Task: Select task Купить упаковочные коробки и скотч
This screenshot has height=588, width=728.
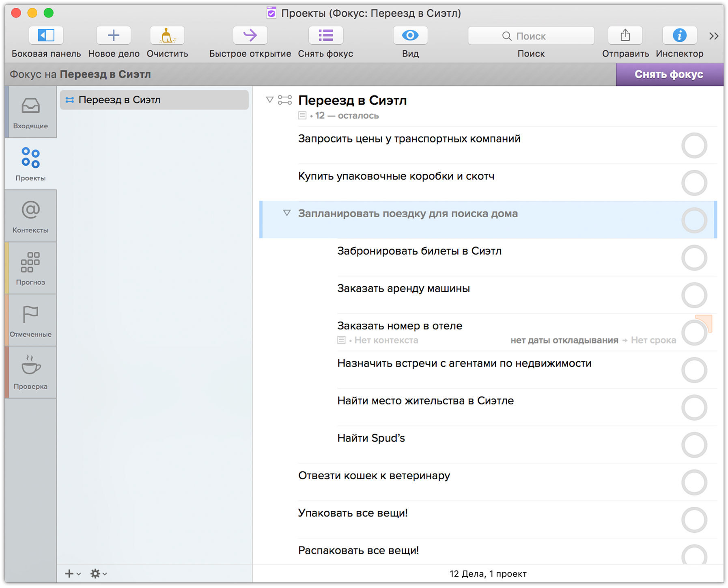Action: (x=396, y=176)
